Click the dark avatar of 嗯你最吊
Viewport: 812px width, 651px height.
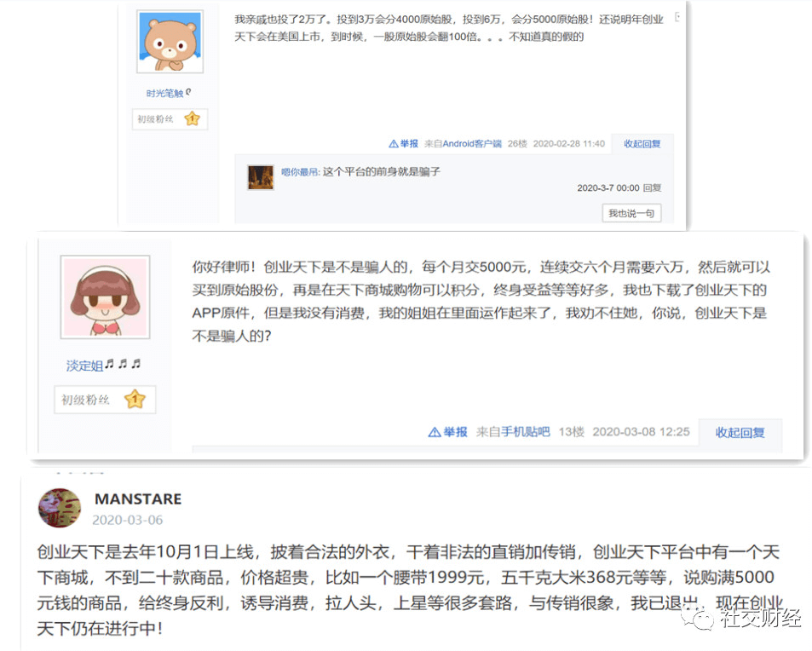click(x=261, y=177)
